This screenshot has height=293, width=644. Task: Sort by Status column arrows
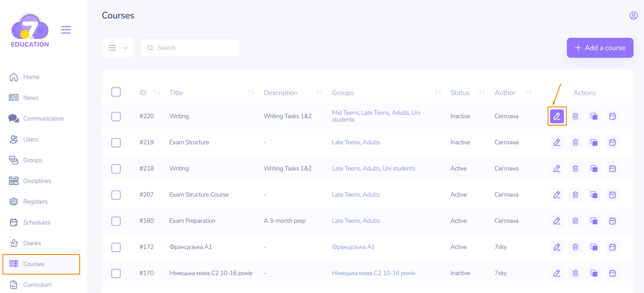(x=482, y=93)
